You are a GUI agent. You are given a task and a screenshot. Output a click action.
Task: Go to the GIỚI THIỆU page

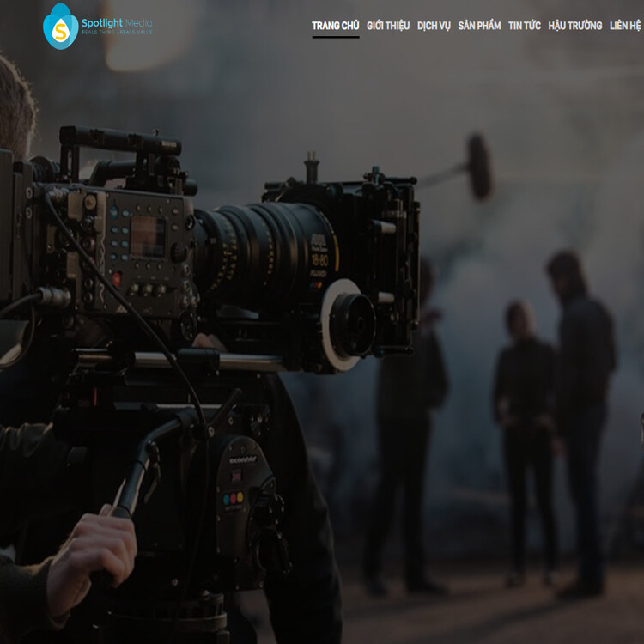(x=388, y=26)
